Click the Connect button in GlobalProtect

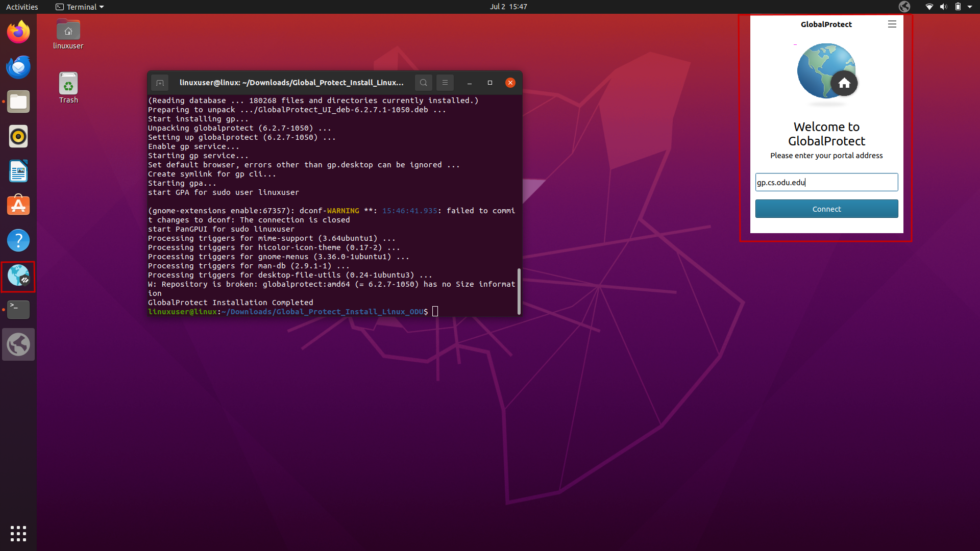(x=827, y=209)
